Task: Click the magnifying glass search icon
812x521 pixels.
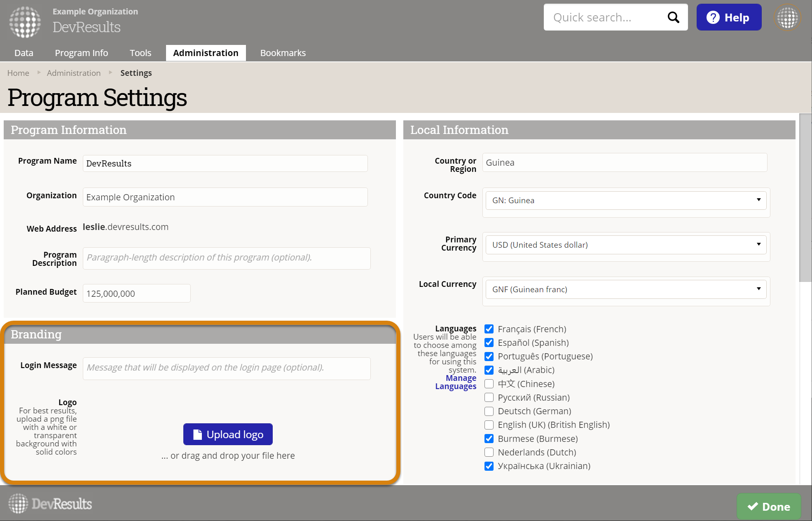Action: pyautogui.click(x=673, y=17)
